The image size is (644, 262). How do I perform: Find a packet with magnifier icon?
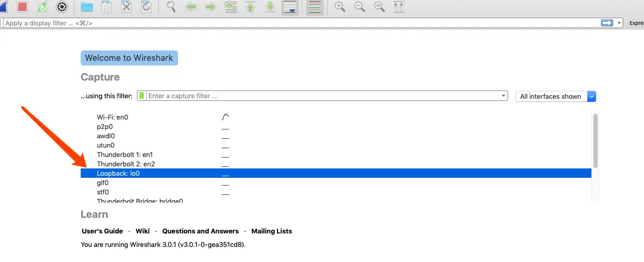click(171, 7)
